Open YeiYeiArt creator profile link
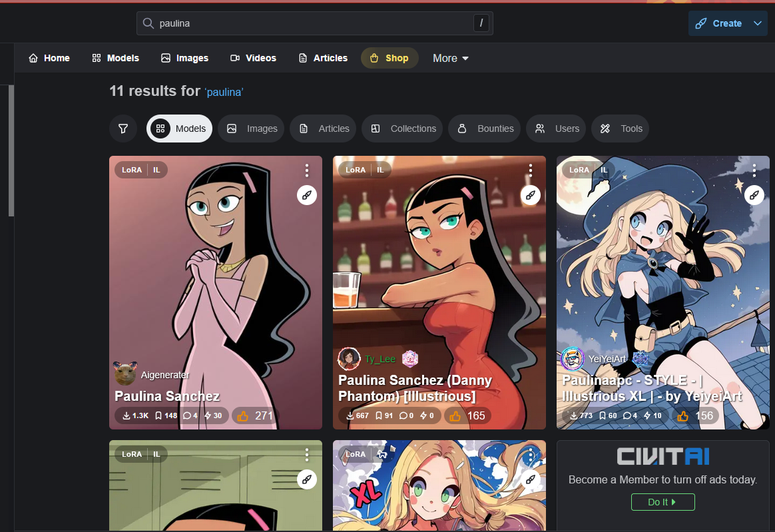The image size is (775, 532). 607,359
